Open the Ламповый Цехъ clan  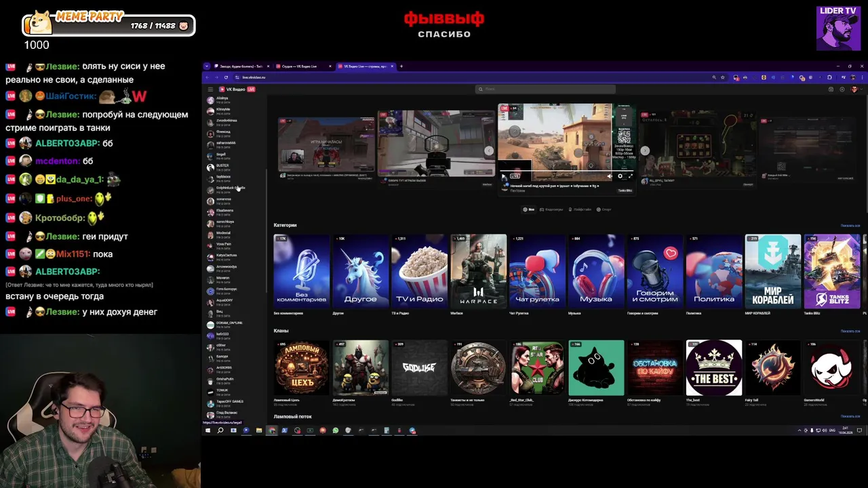[x=301, y=367]
